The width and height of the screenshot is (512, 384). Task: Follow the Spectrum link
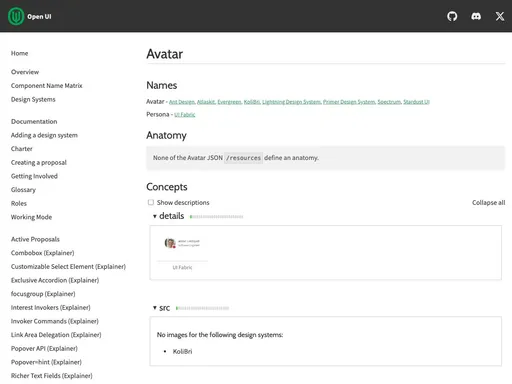tap(389, 102)
